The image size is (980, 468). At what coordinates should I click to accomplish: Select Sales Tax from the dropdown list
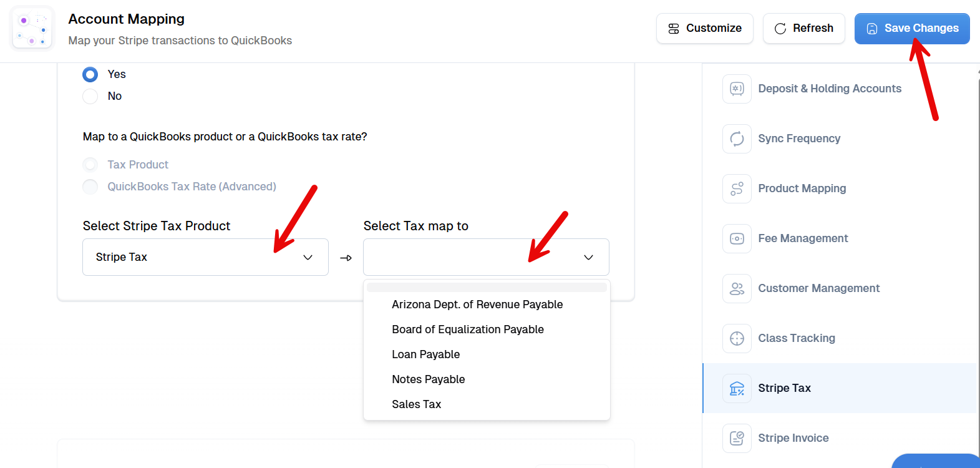[x=416, y=404]
